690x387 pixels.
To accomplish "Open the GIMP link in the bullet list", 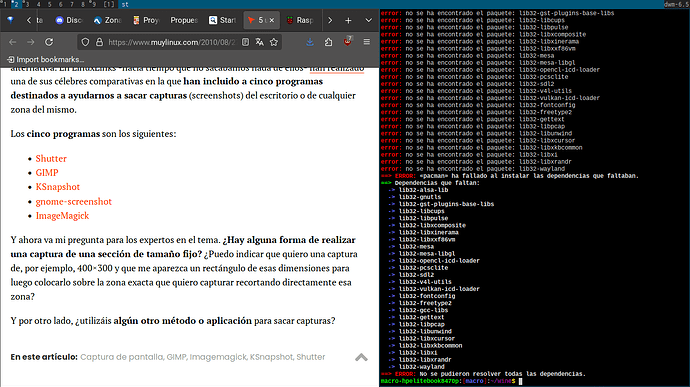I will [x=47, y=173].
